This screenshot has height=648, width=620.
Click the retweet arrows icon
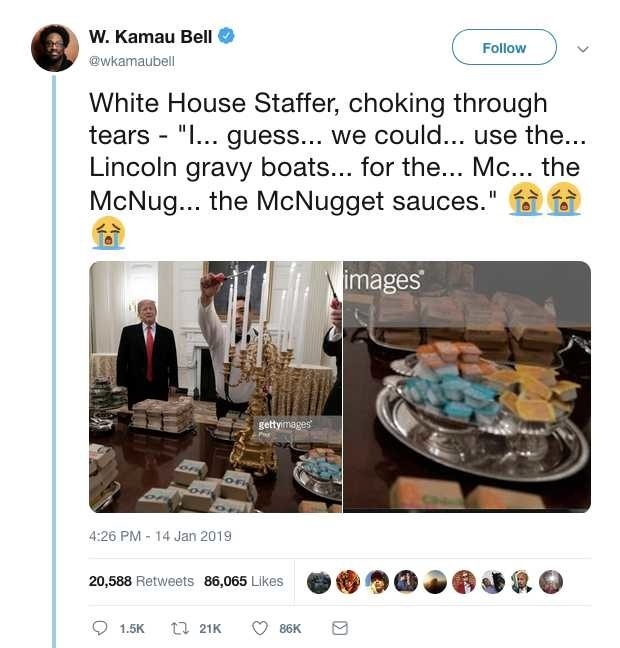point(181,628)
